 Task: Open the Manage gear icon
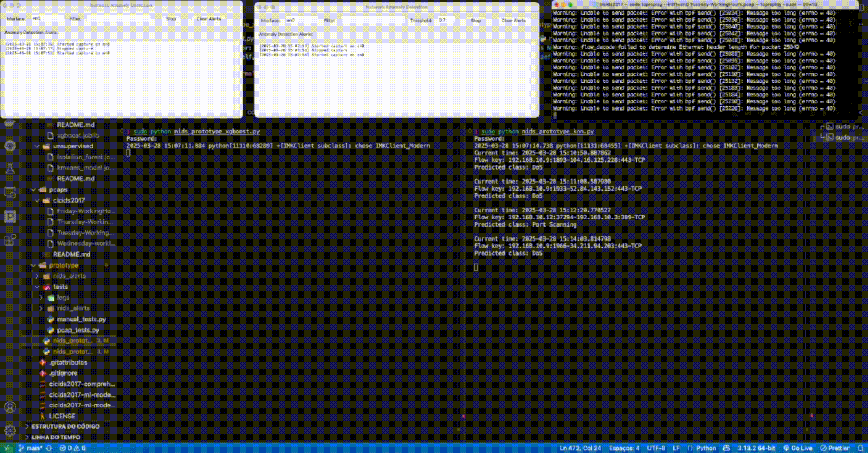click(x=10, y=431)
